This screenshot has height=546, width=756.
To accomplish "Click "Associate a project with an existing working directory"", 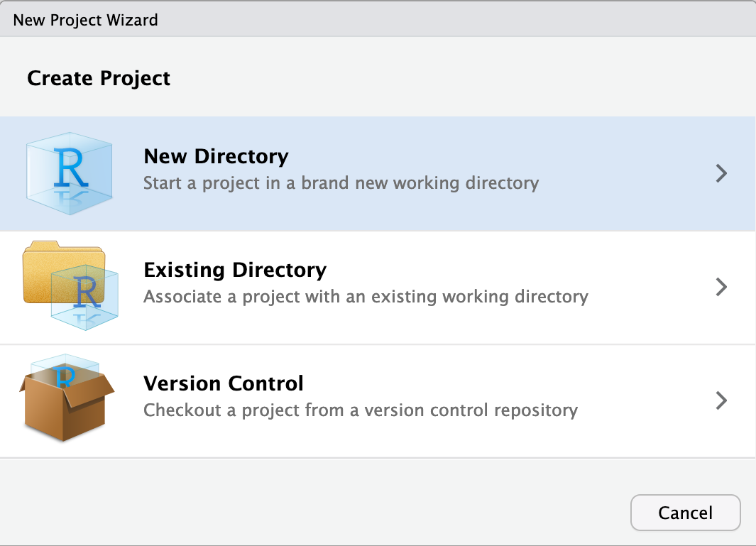I will [x=366, y=296].
